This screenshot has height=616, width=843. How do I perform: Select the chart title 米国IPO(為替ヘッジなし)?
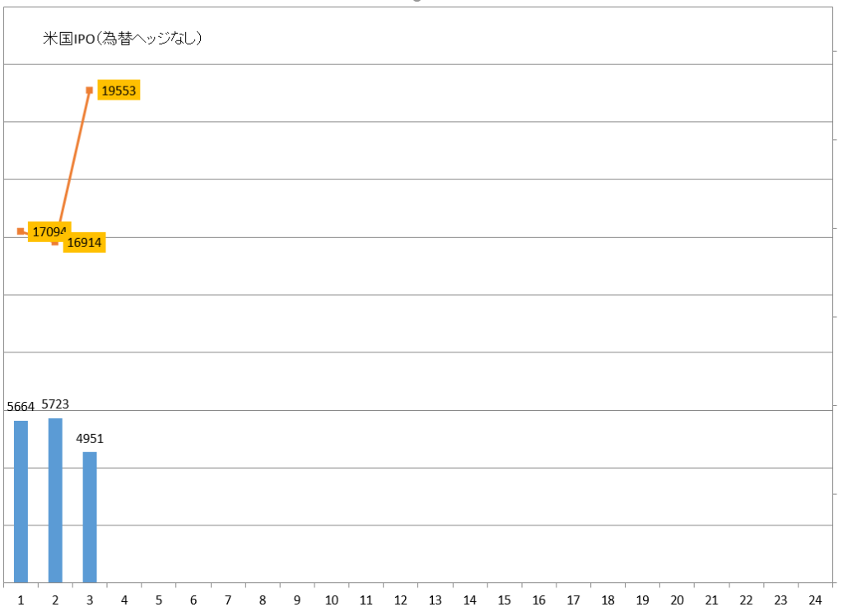coord(122,39)
